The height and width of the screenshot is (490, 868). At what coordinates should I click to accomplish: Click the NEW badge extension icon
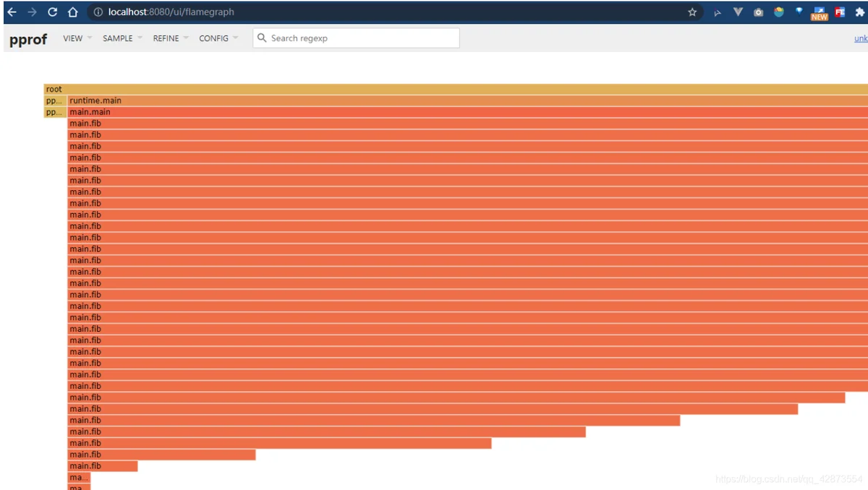click(x=819, y=13)
